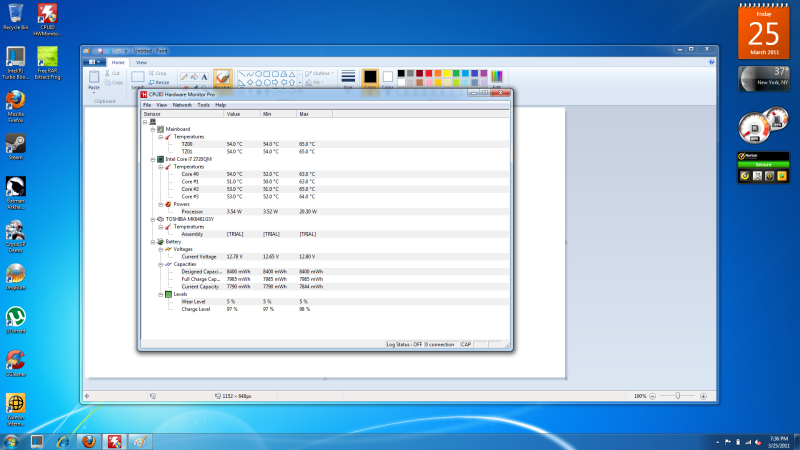Select the uTorrent desktop shortcut
The width and height of the screenshot is (800, 450).
(15, 320)
